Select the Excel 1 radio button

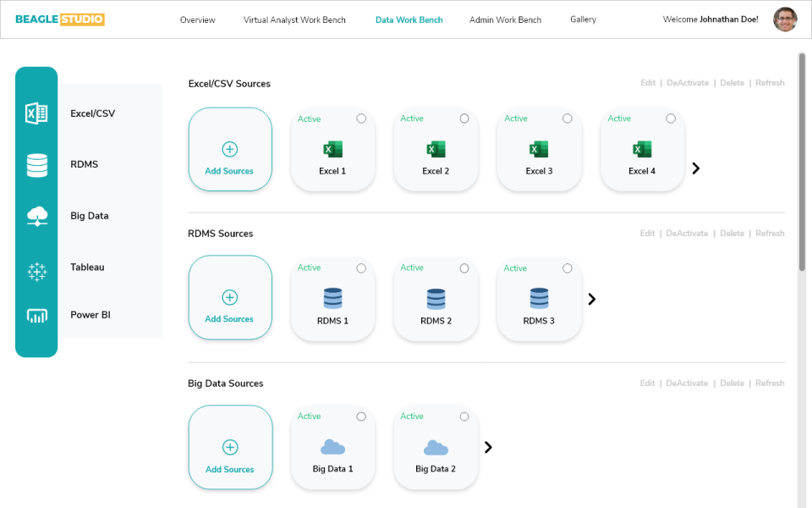(x=361, y=119)
